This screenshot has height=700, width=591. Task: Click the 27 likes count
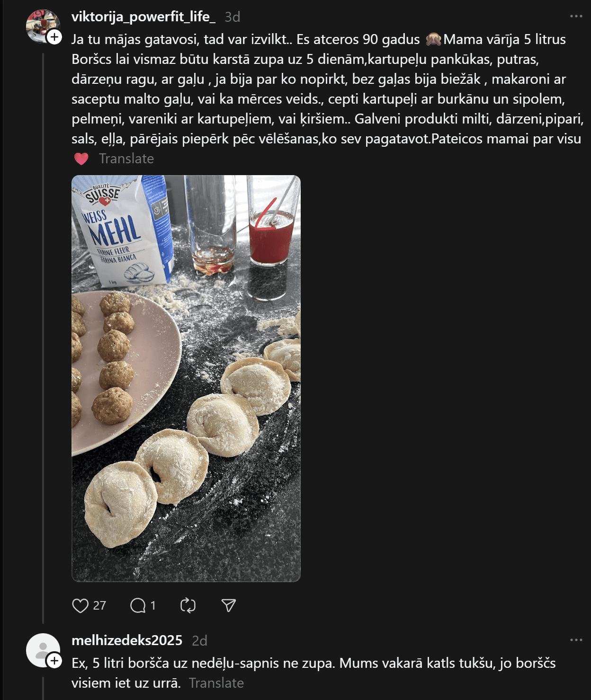[99, 605]
